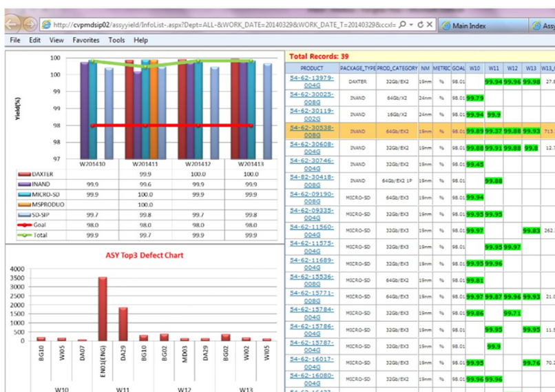Open the Favorites menu
The image size is (555, 392).
coord(86,41)
